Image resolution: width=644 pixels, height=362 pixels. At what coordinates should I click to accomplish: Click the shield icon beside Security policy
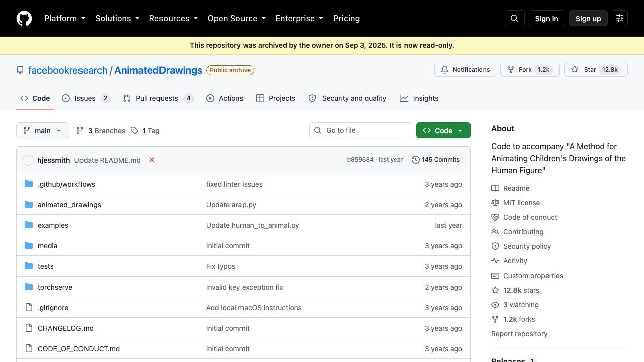[495, 246]
